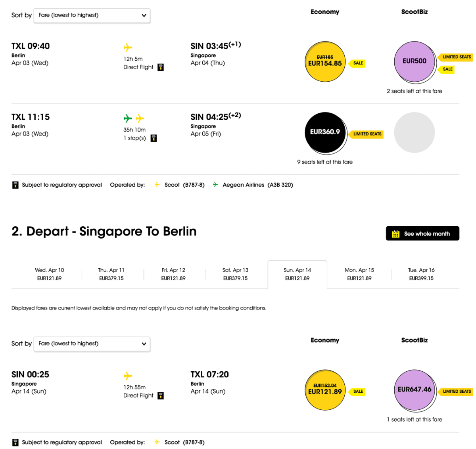Screen dimensions: 476x449
Task: Click the green Aegean plane icon on 35h flight
Action: (128, 118)
